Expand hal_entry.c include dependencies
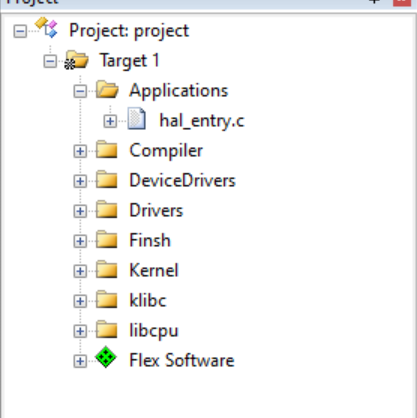 tap(110, 121)
